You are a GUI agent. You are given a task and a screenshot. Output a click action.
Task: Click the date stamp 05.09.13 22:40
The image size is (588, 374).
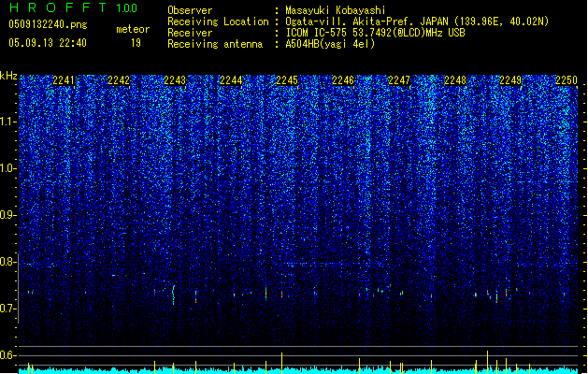tap(48, 43)
